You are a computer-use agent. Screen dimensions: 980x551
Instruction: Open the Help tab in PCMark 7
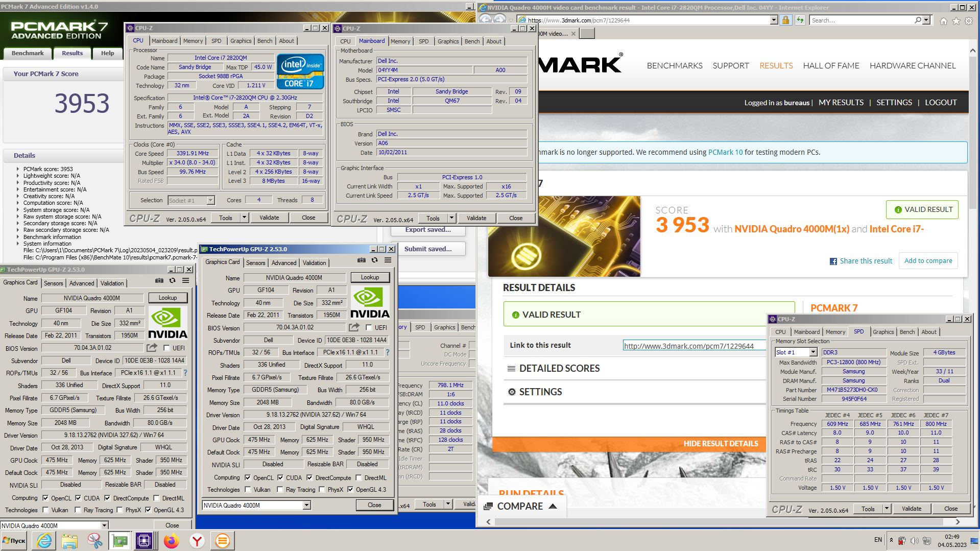point(107,53)
